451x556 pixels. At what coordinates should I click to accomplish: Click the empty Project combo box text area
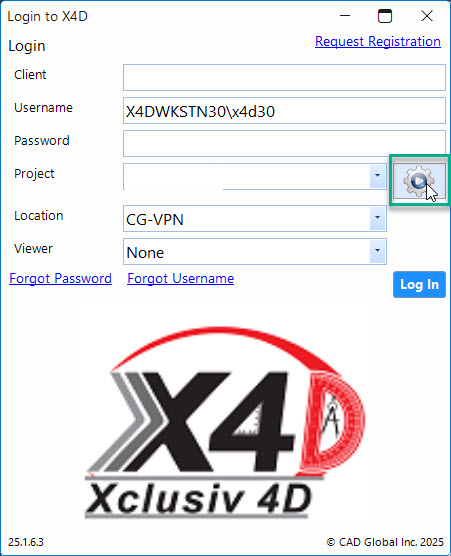(x=246, y=176)
